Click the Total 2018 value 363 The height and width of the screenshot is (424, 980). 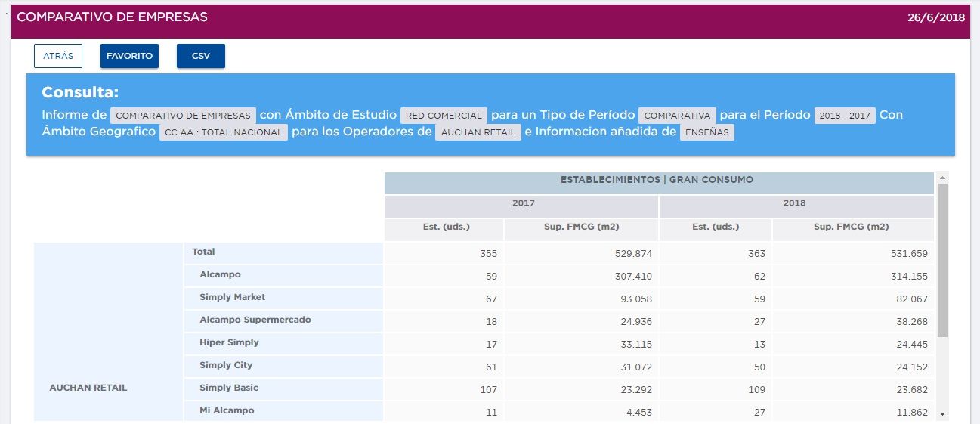[756, 254]
